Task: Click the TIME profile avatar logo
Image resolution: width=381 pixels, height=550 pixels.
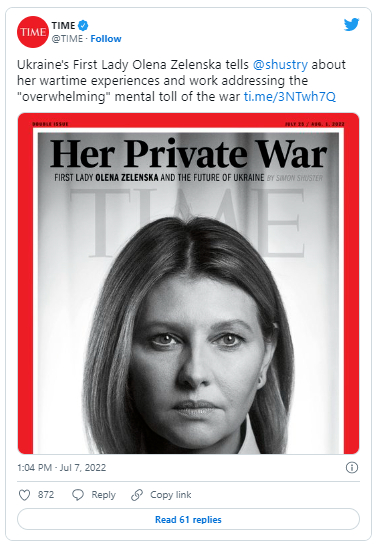Action: tap(33, 32)
